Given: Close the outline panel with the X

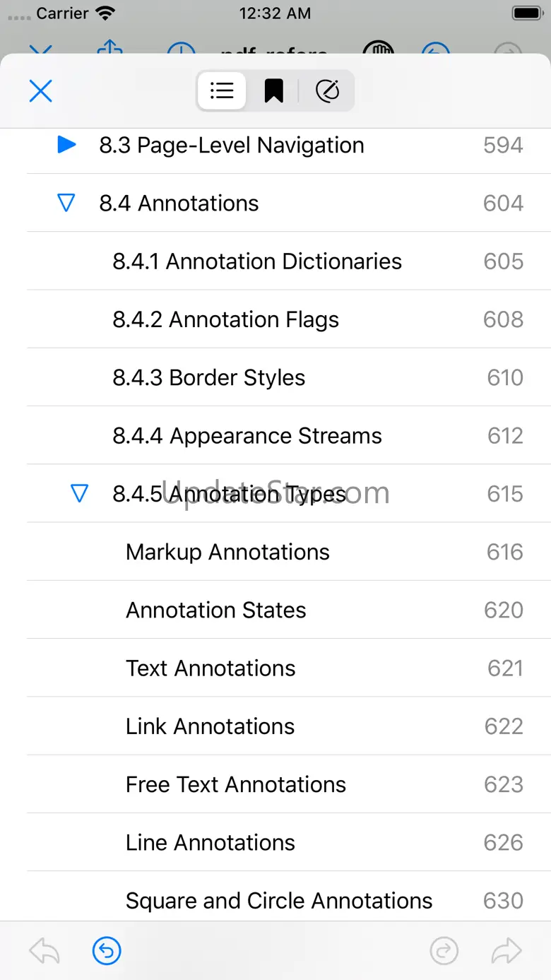Looking at the screenshot, I should coord(40,91).
